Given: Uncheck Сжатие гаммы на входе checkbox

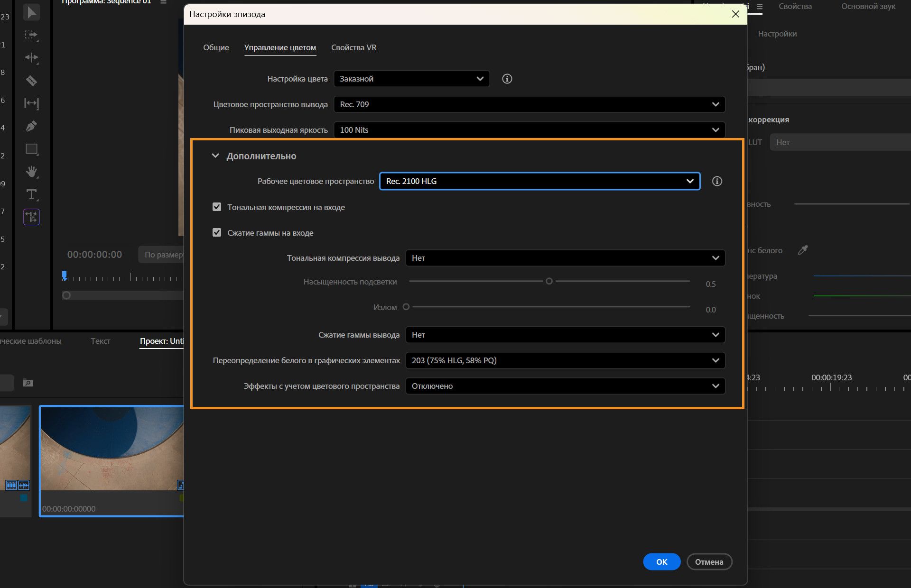Looking at the screenshot, I should 217,233.
